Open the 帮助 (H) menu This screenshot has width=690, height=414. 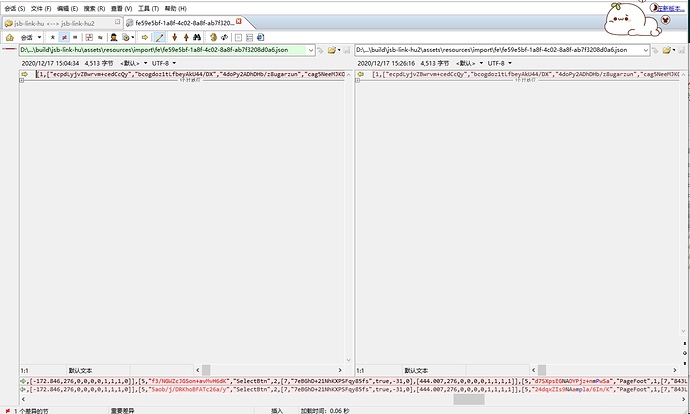click(175, 8)
